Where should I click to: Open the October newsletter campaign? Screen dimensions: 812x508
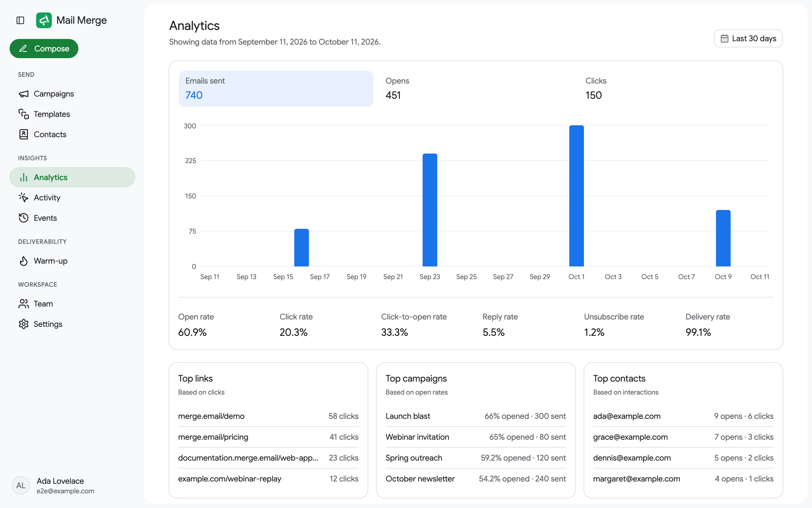point(476,479)
